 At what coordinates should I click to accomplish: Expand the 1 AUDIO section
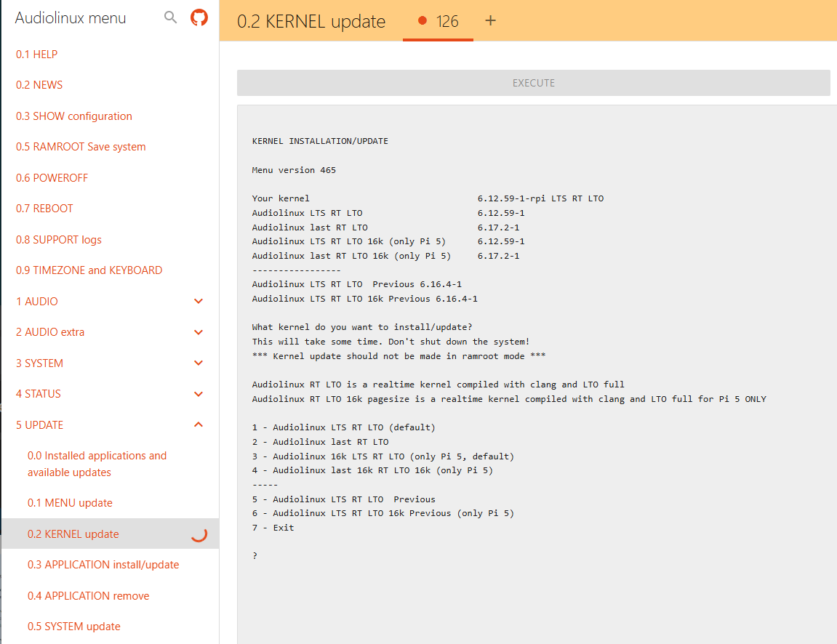[x=199, y=302]
